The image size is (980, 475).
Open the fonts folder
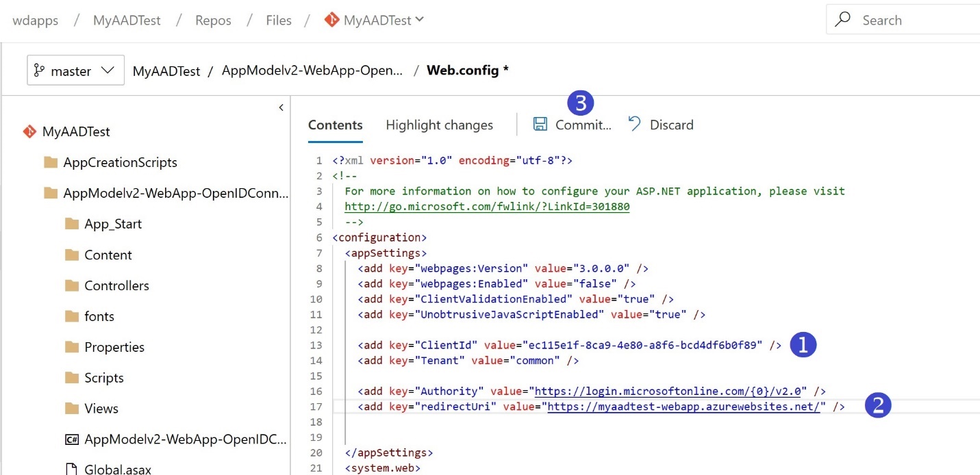click(99, 316)
